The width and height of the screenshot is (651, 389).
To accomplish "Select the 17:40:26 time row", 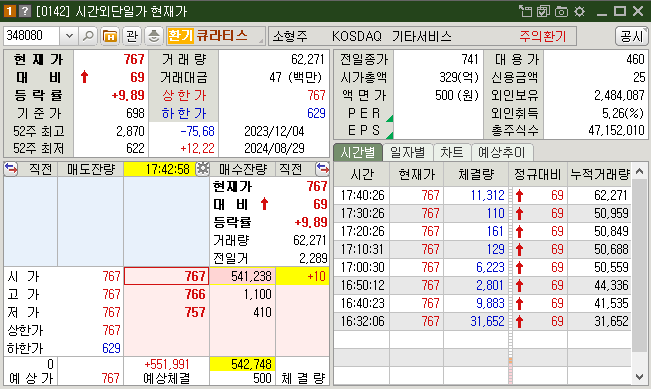I will (x=482, y=195).
